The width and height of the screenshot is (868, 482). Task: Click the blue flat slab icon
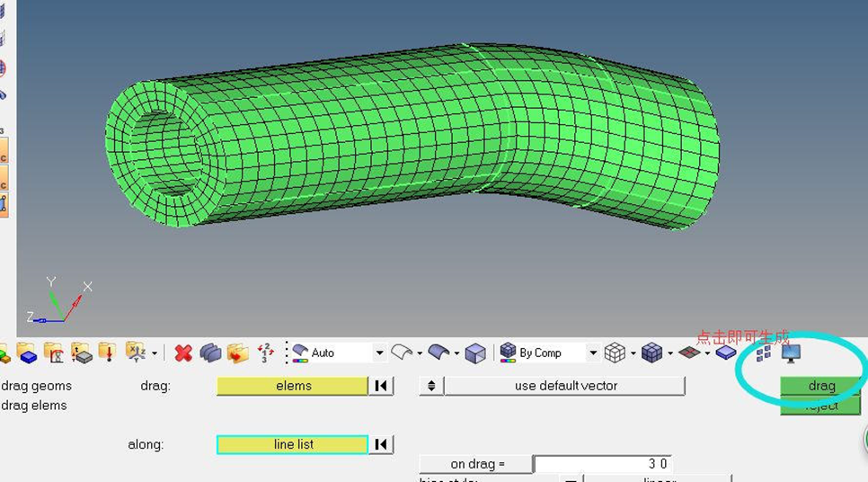click(x=726, y=353)
